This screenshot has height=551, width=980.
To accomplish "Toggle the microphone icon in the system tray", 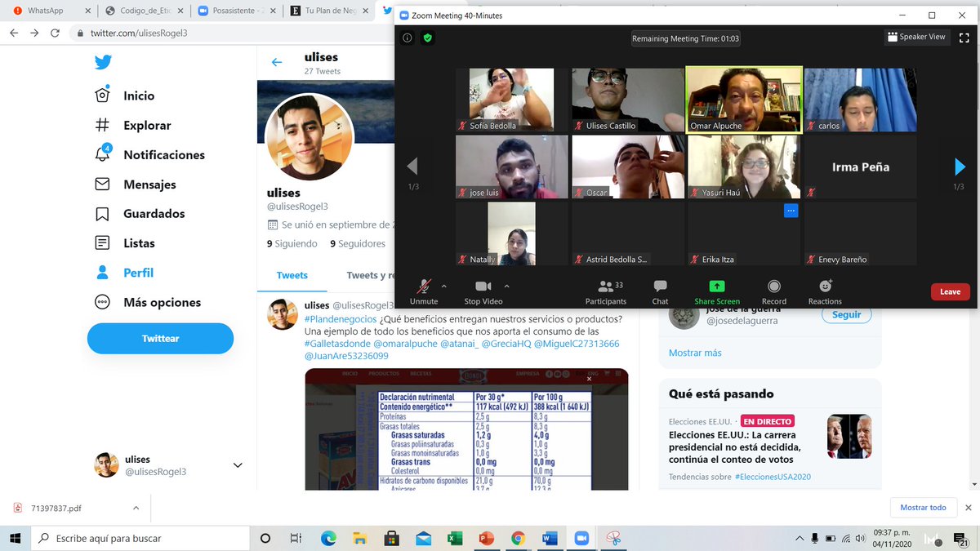I will click(814, 539).
